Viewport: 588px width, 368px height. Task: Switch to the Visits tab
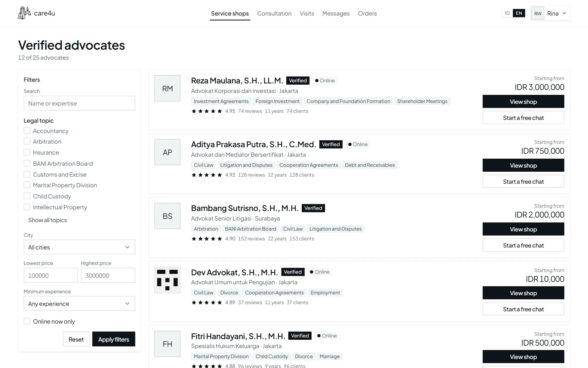coord(307,13)
